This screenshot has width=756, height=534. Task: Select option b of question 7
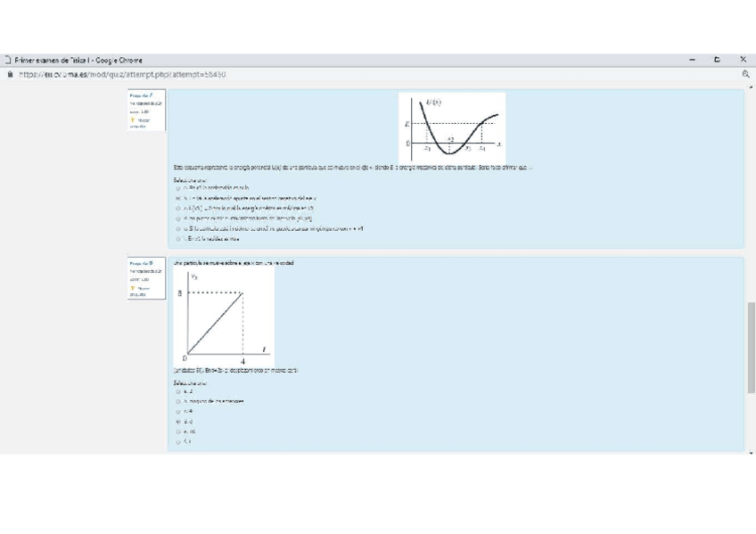[x=178, y=198]
